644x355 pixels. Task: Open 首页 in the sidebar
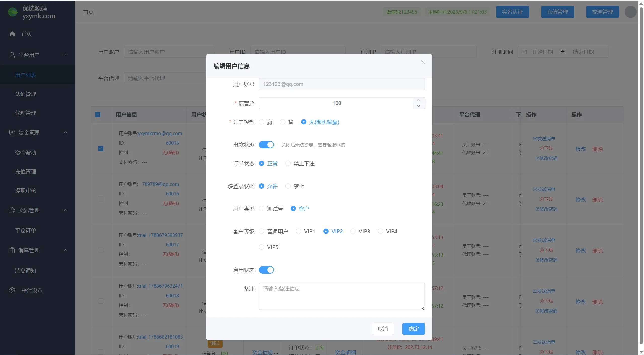(x=38, y=34)
